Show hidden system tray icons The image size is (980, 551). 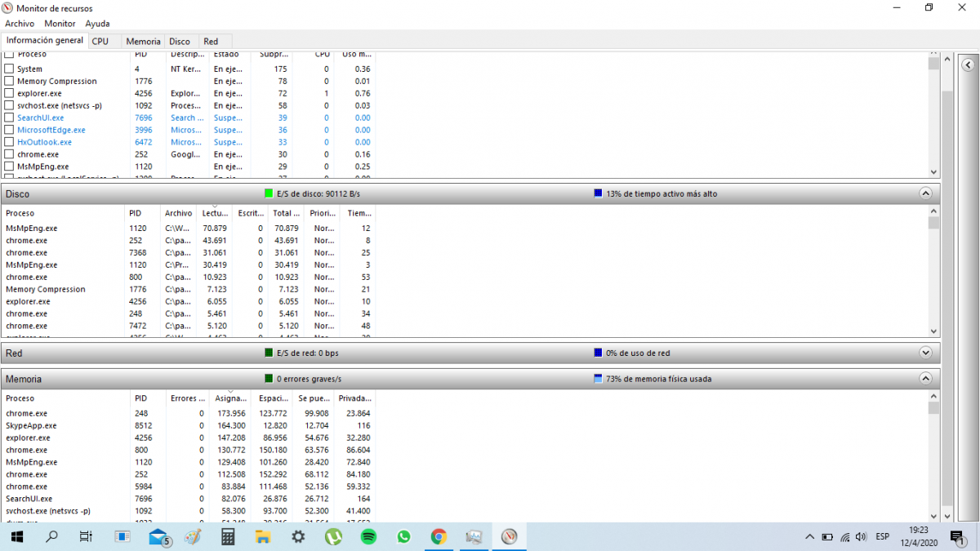coord(809,536)
